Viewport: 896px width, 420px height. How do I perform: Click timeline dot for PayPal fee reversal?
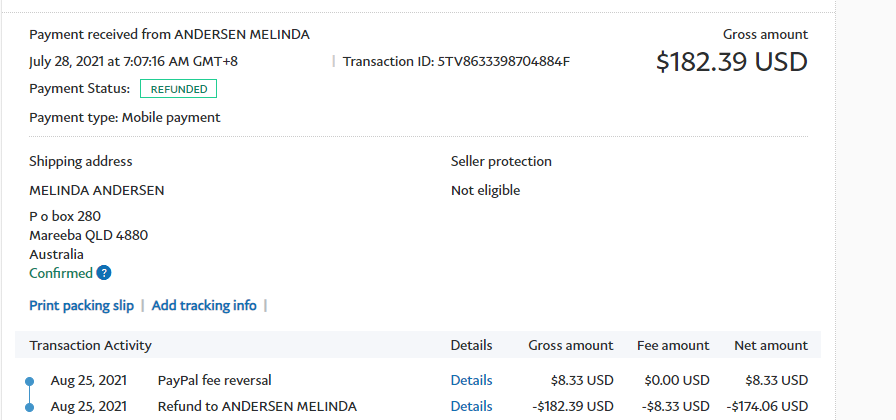[x=29, y=381]
